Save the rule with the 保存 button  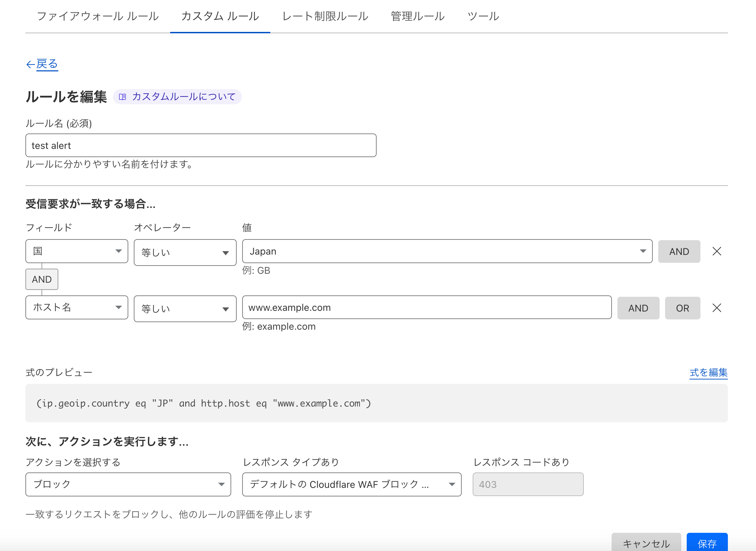[707, 543]
